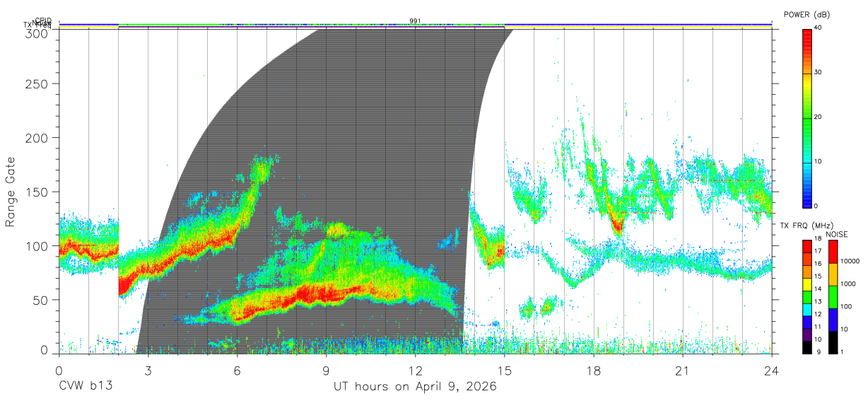Click the NOISE legend title
This screenshot has width=868, height=401.
coord(836,234)
